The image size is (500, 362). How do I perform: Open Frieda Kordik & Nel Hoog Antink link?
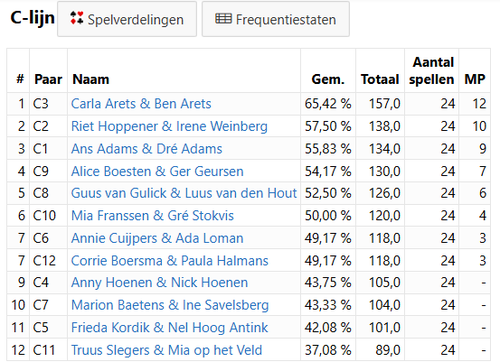click(x=170, y=327)
